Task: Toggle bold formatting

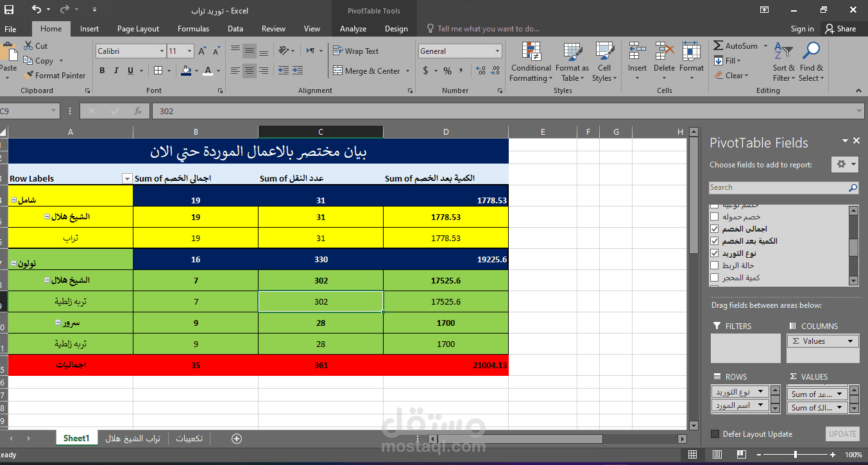Action: (x=102, y=71)
